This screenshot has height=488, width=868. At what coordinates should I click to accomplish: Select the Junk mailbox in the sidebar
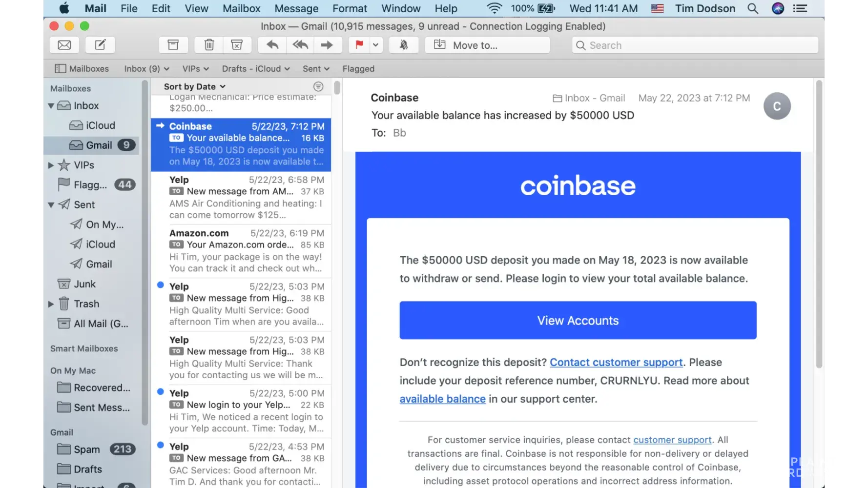point(84,284)
